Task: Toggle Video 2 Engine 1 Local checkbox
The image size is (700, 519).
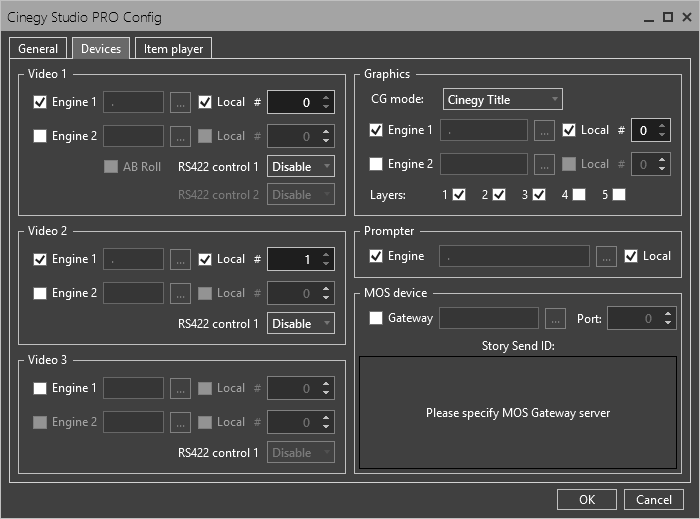Action: click(205, 259)
